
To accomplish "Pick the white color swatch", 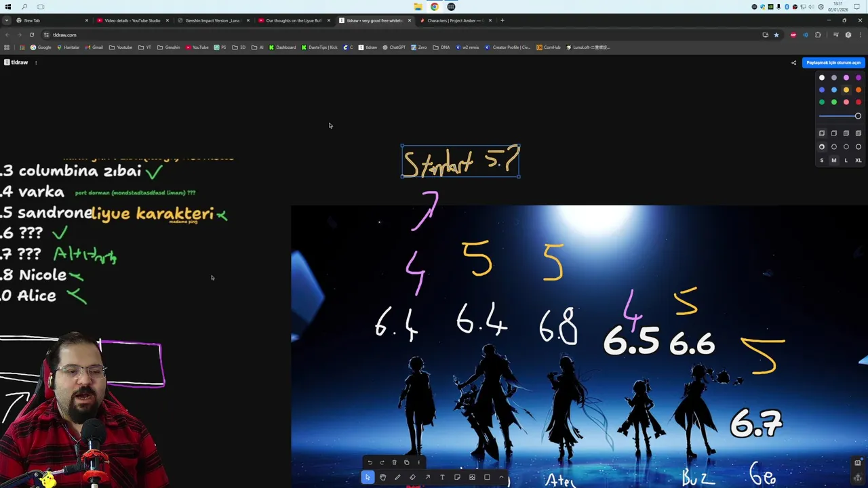I will point(822,78).
